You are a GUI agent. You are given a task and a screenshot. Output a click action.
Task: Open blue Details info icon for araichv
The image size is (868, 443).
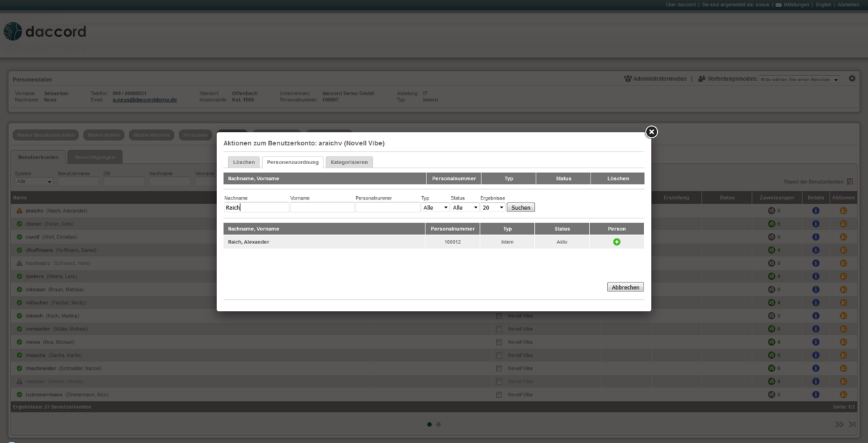click(816, 211)
